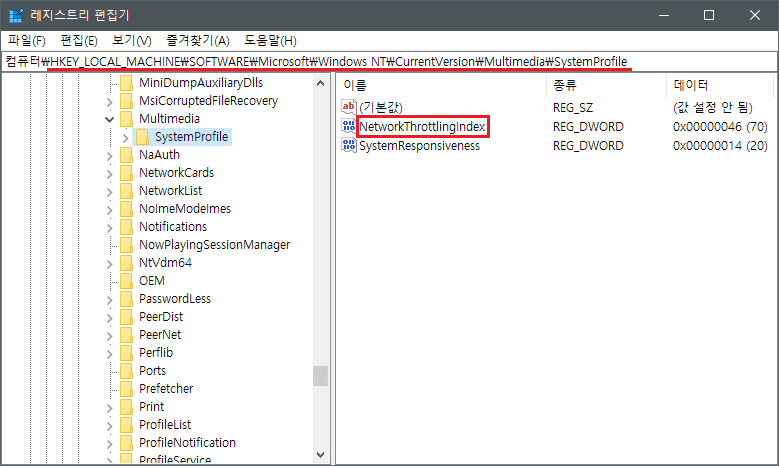Click the Print folder icon

click(x=127, y=407)
